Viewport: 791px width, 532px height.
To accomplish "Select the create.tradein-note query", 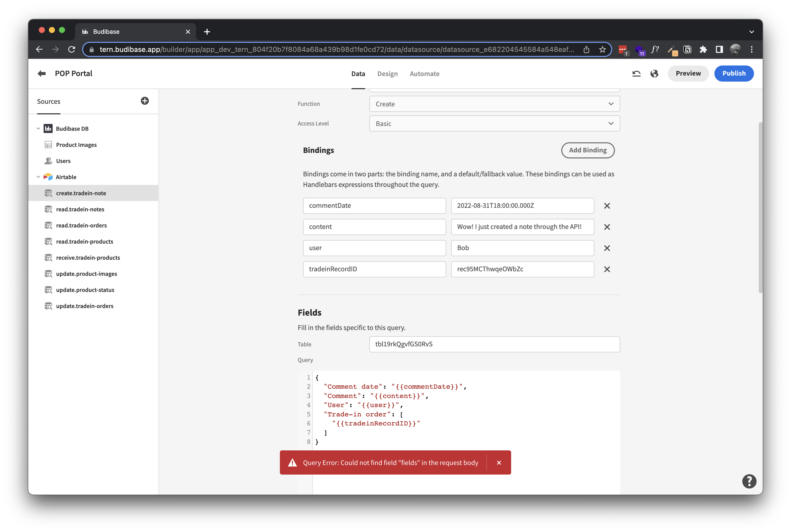I will [x=93, y=193].
